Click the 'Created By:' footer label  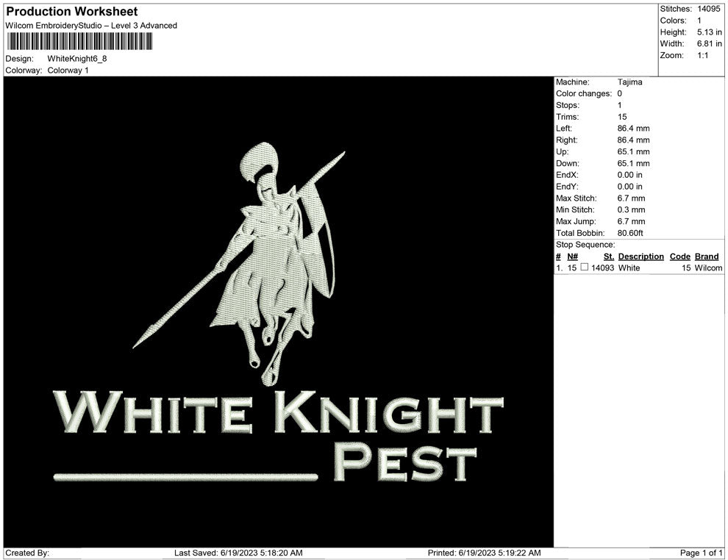(x=27, y=553)
